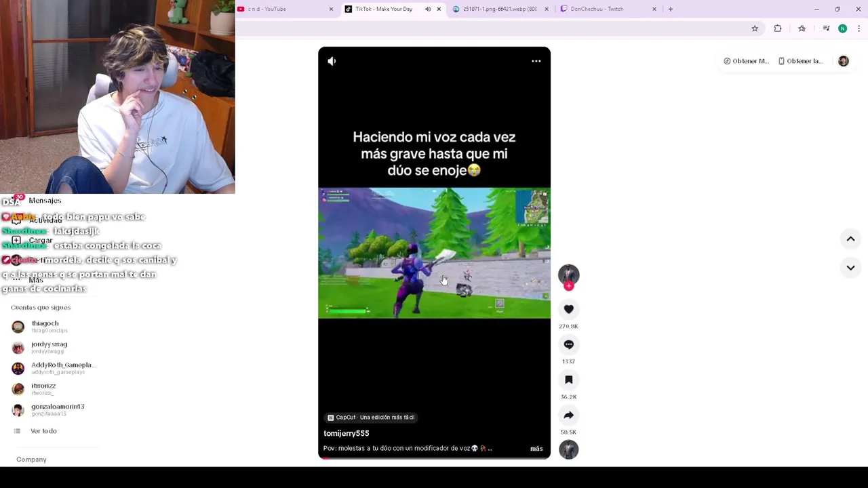The image size is (868, 488).
Task: Open the creator avatar beside the video
Action: point(568,274)
